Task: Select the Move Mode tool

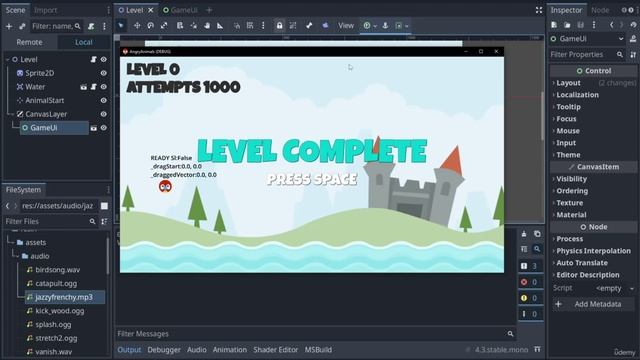Action: click(137, 26)
